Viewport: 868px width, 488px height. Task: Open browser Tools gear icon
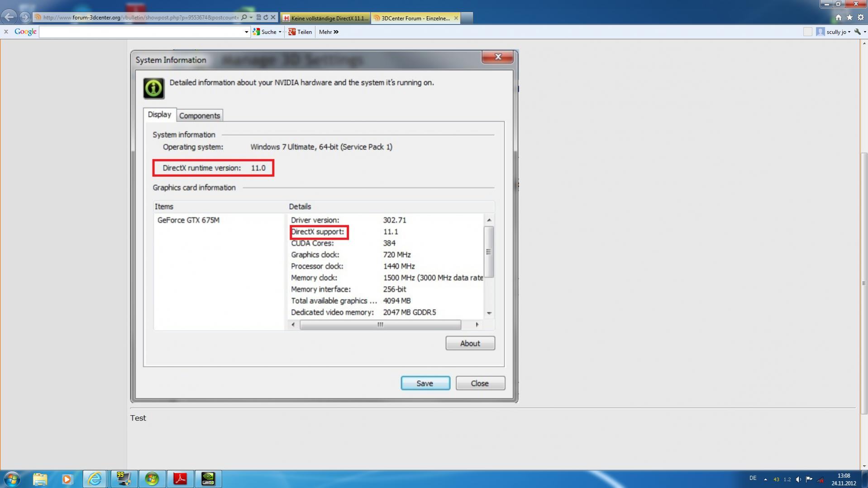click(861, 18)
